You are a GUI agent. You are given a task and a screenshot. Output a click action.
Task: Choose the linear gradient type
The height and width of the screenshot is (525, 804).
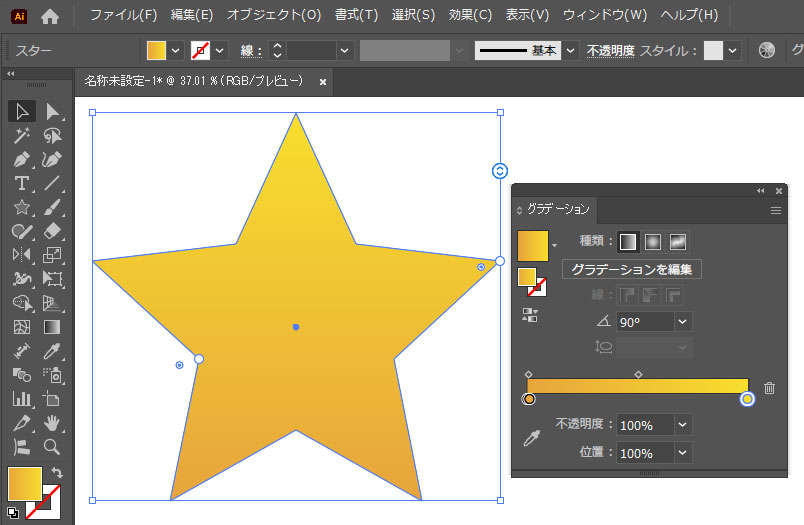(x=627, y=241)
